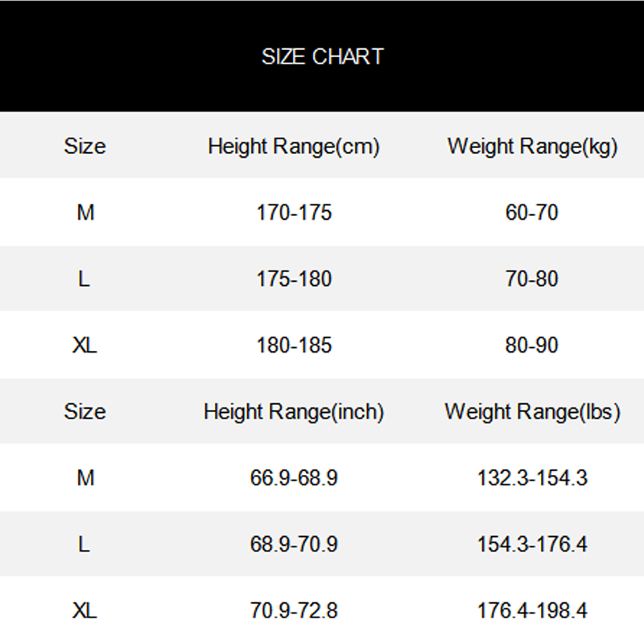The image size is (644, 644).
Task: Pick the 180-185 height cell
Action: (294, 345)
